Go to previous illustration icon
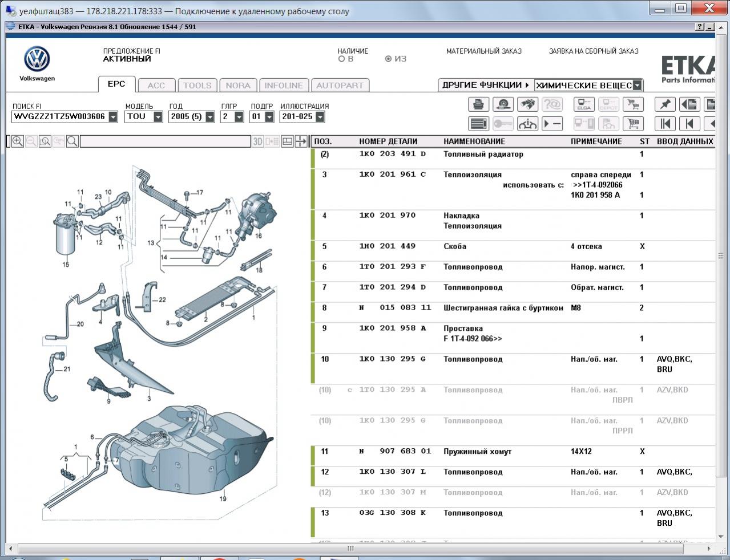Image resolution: width=730 pixels, height=560 pixels. click(x=689, y=124)
